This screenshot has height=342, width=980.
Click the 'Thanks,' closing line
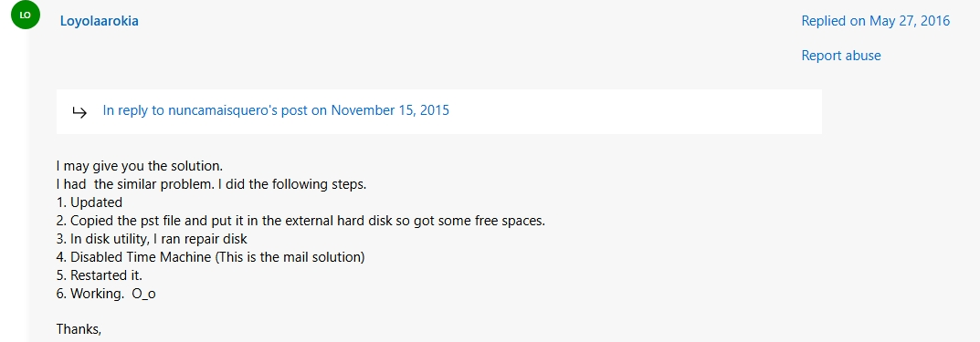[x=79, y=329]
